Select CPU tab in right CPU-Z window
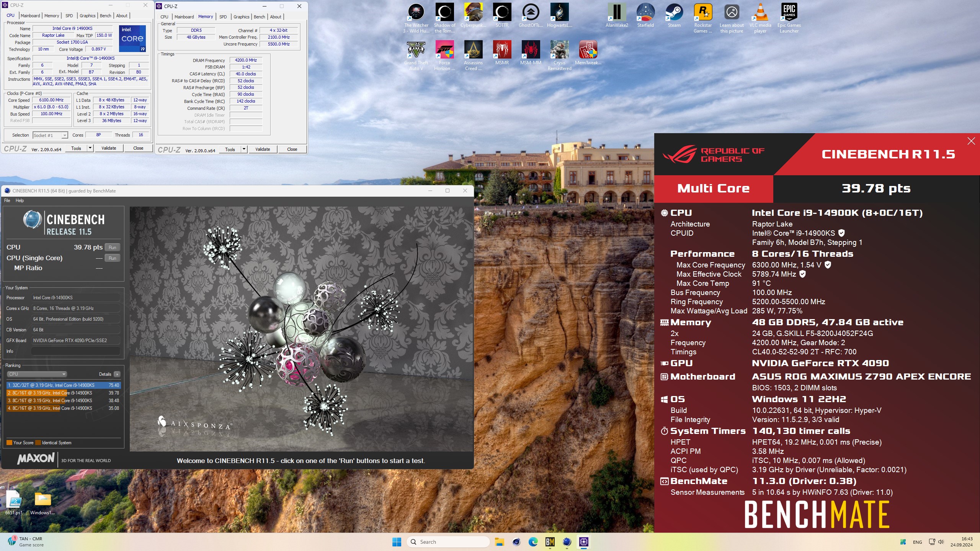The height and width of the screenshot is (551, 980). click(164, 17)
